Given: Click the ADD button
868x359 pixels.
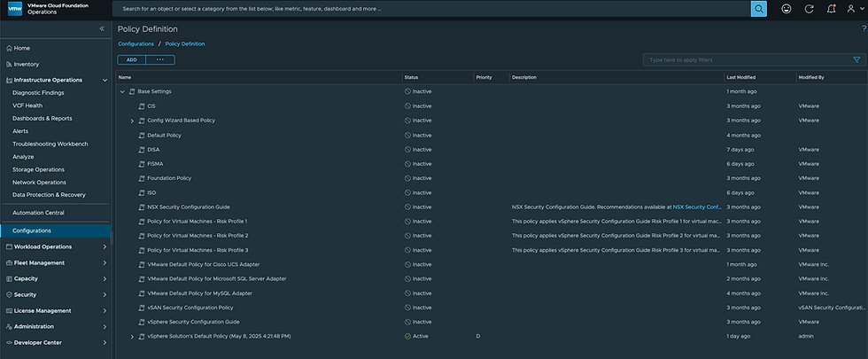Looking at the screenshot, I should coord(131,60).
